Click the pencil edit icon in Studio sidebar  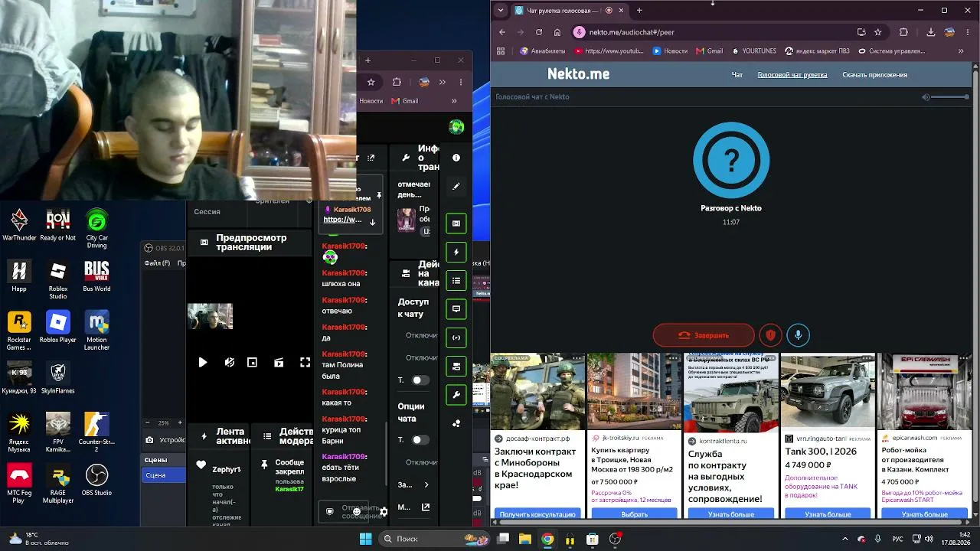tap(456, 186)
